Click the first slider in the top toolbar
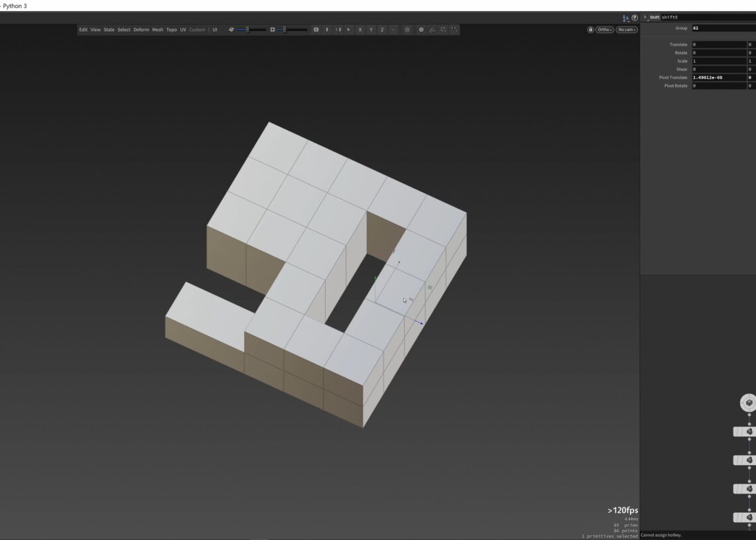The image size is (756, 540). coord(249,29)
